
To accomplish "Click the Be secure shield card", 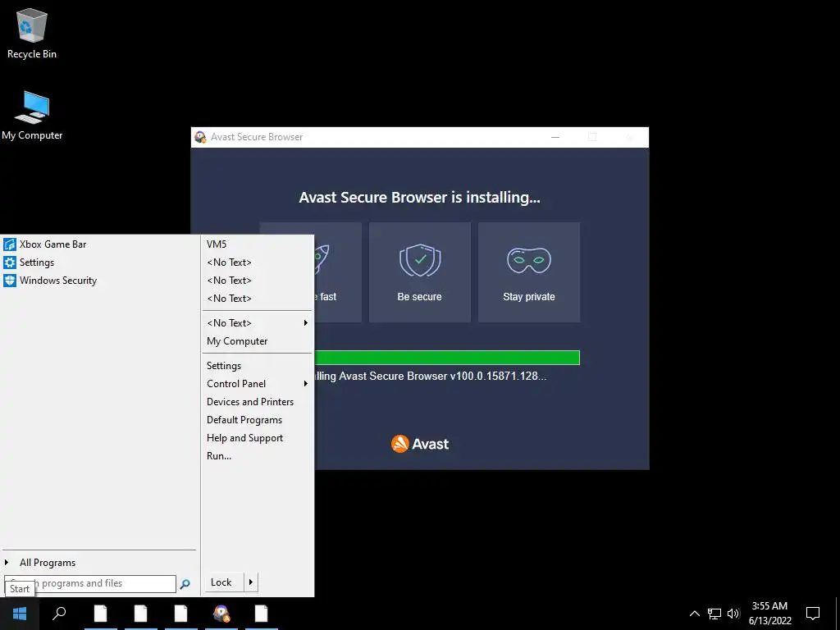I will tap(419, 272).
